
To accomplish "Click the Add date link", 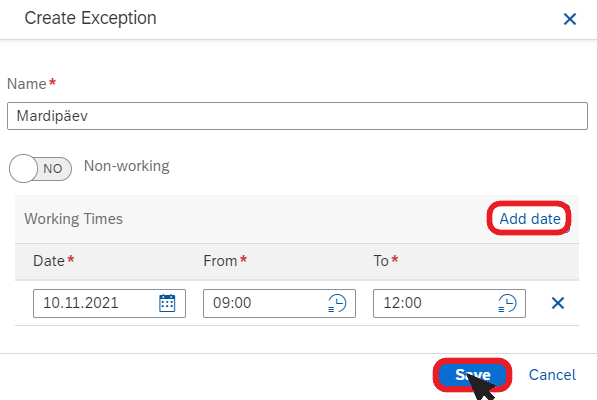I will pyautogui.click(x=530, y=219).
